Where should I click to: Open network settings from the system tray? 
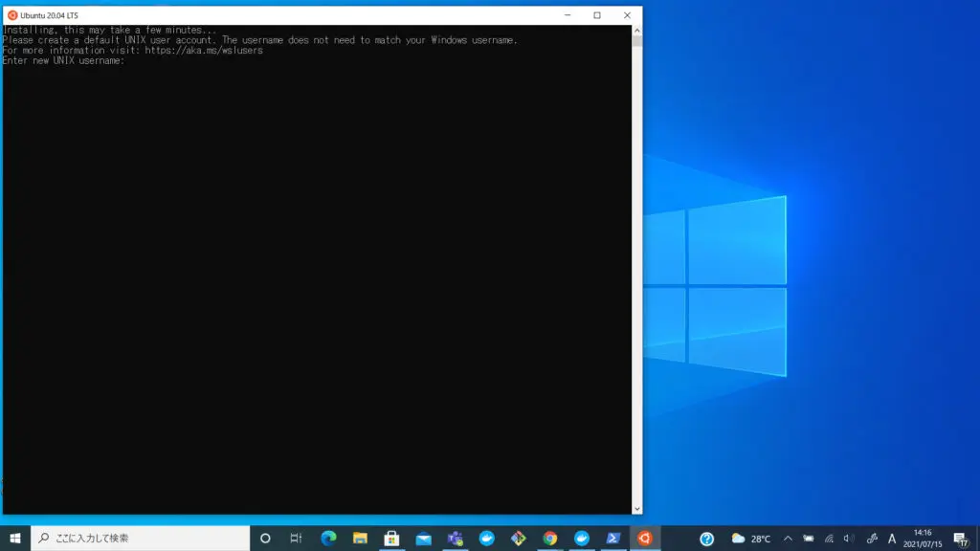tap(829, 539)
